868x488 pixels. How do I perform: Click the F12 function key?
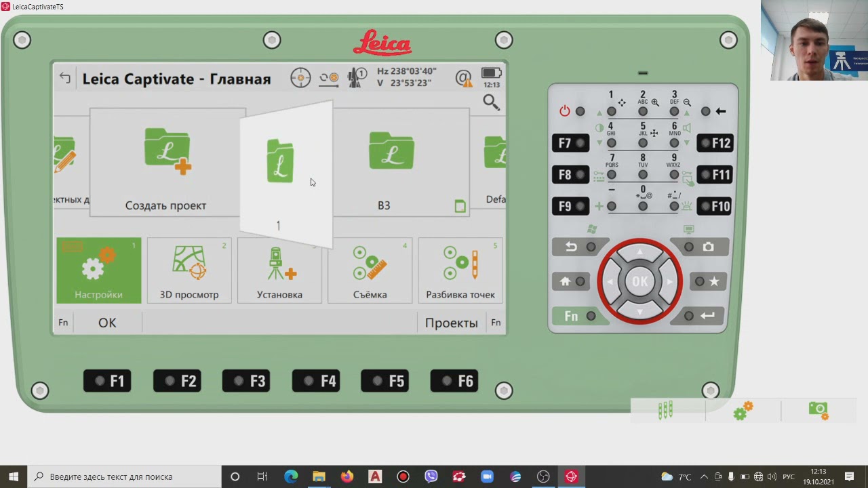click(x=715, y=143)
